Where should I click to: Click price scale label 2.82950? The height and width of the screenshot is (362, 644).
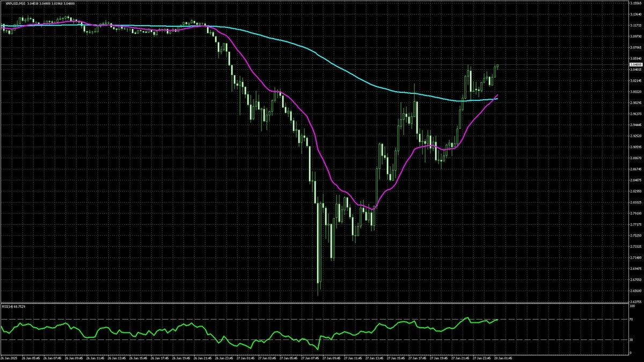pyautogui.click(x=635, y=191)
